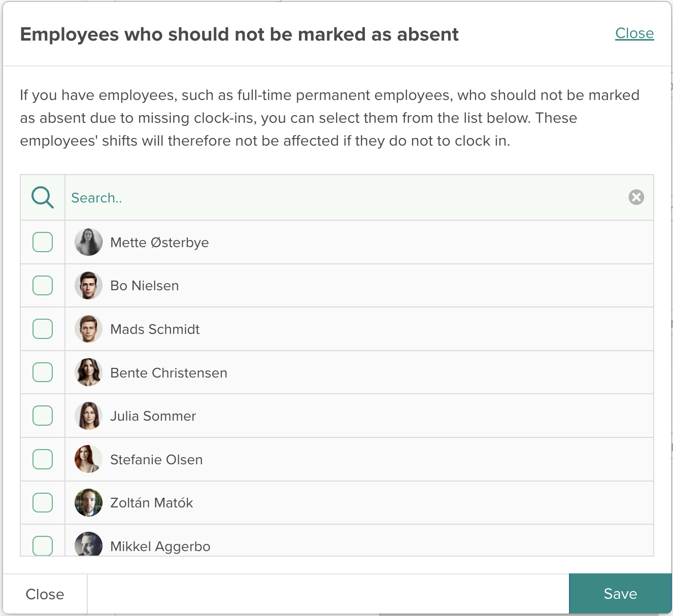Click the underlined Close link at top right
Viewport: 673px width, 616px height.
pos(634,33)
